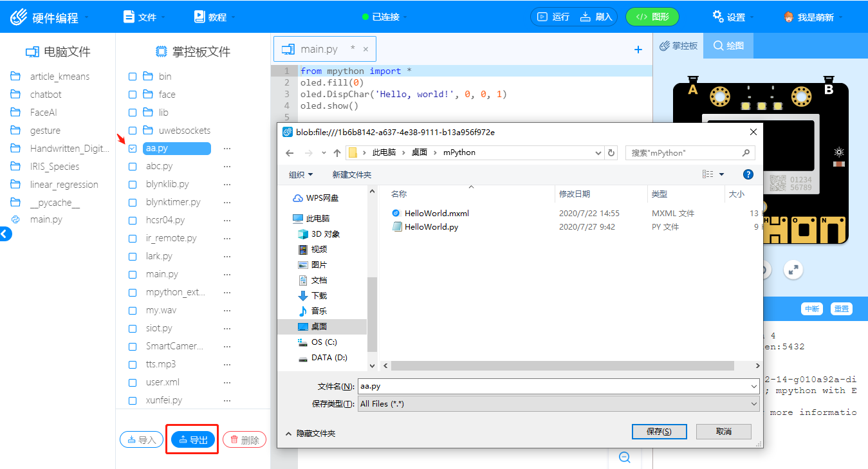Viewport: 868px width, 469px height.
Task: Go up one folder level in the save dialog
Action: [337, 153]
